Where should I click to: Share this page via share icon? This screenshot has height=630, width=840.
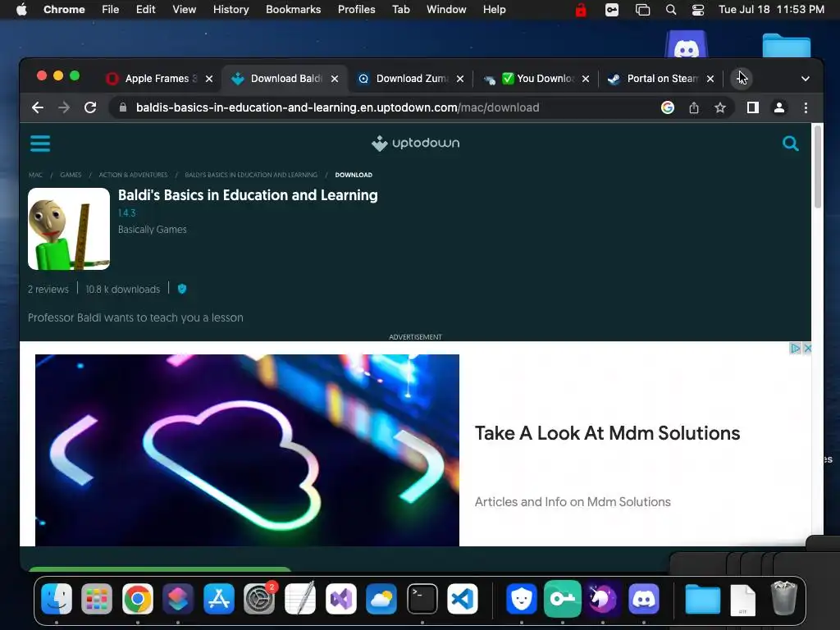[x=694, y=107]
